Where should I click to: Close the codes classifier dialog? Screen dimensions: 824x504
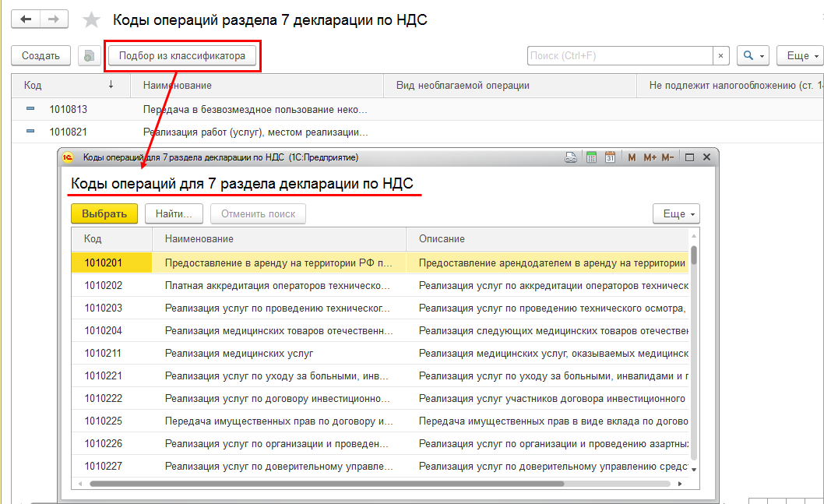(707, 157)
